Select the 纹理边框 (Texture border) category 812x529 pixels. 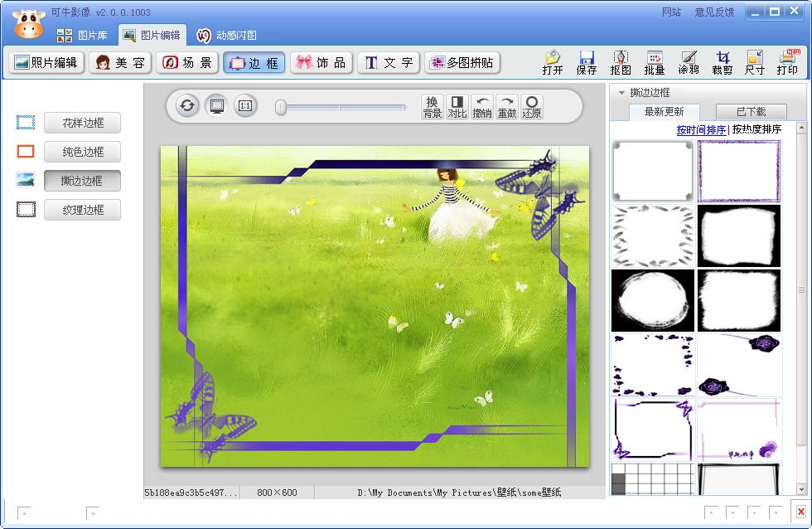(83, 210)
